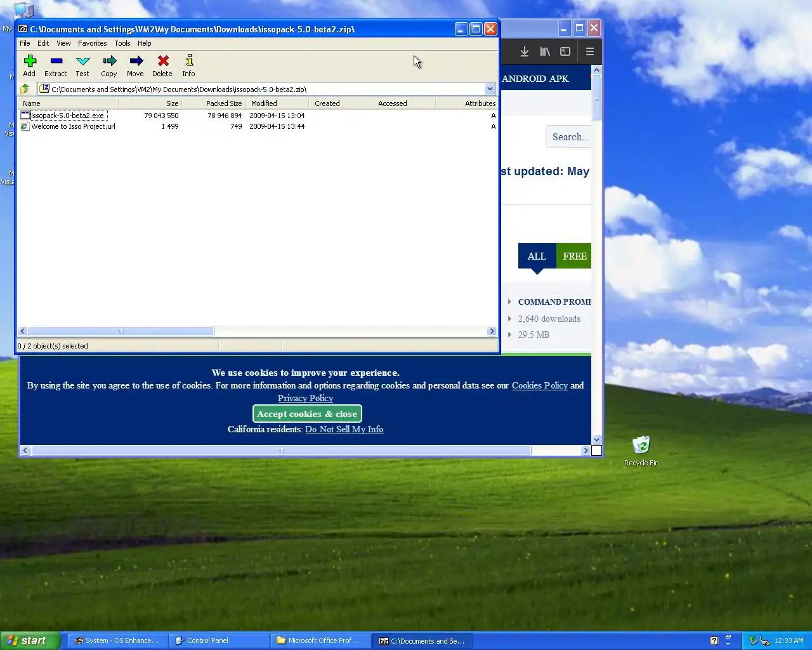Click browser vertical scroll down arrow
This screenshot has height=650, width=812.
point(596,439)
